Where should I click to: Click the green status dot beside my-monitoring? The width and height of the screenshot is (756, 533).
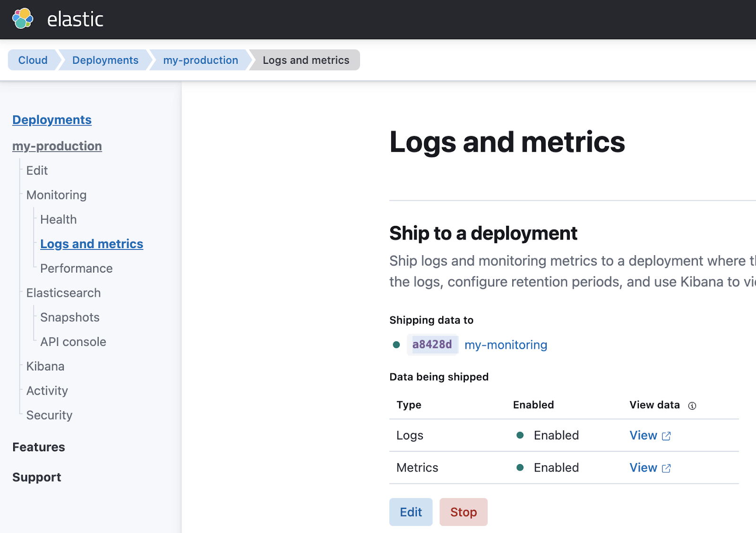396,345
